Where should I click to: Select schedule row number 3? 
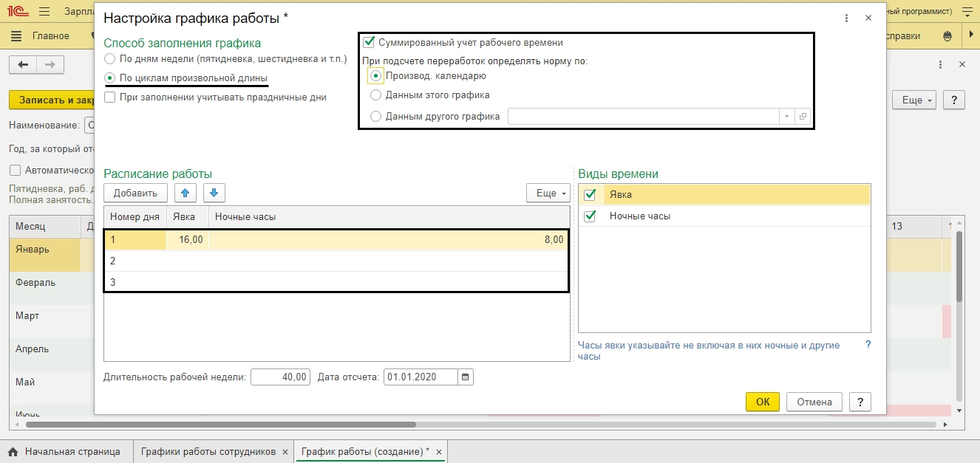(336, 282)
